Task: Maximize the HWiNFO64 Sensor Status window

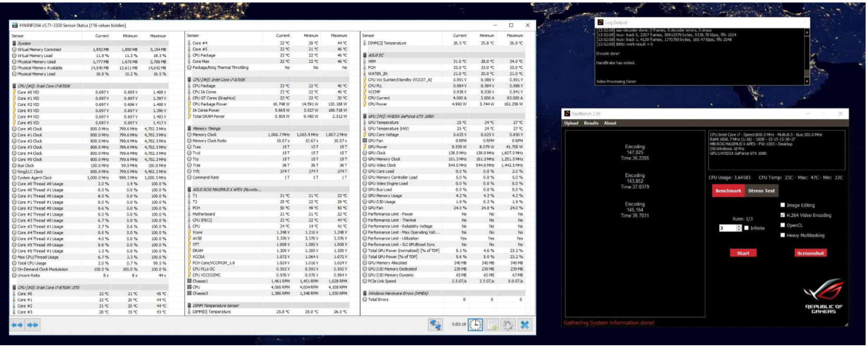Action: [x=511, y=25]
